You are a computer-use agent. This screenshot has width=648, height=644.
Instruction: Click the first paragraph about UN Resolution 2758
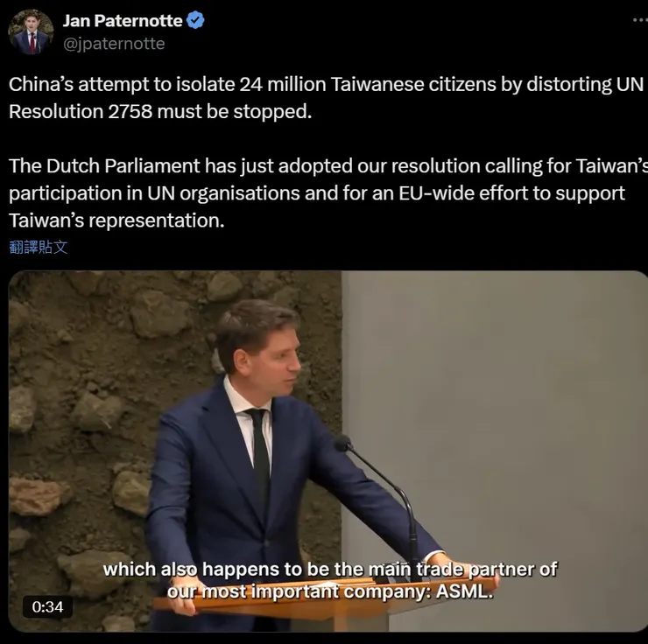pos(326,98)
